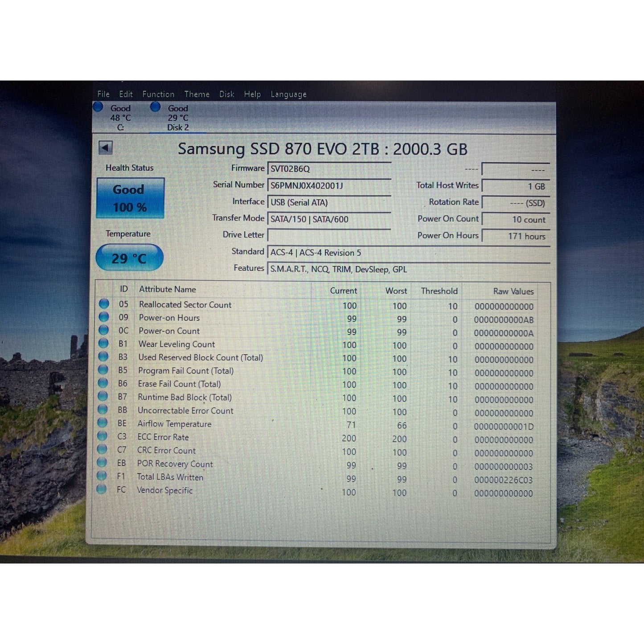
Task: Click the Worst column header
Action: click(396, 291)
